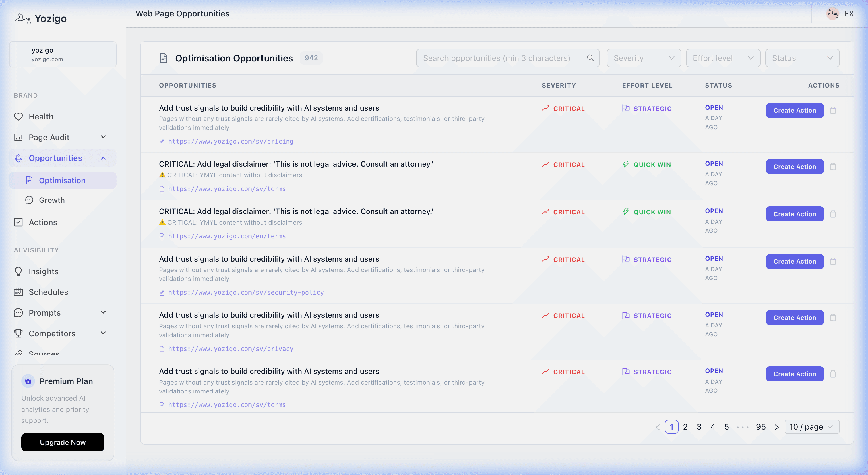
Task: Click trash icon for sv/privacy opportunity
Action: tap(833, 318)
